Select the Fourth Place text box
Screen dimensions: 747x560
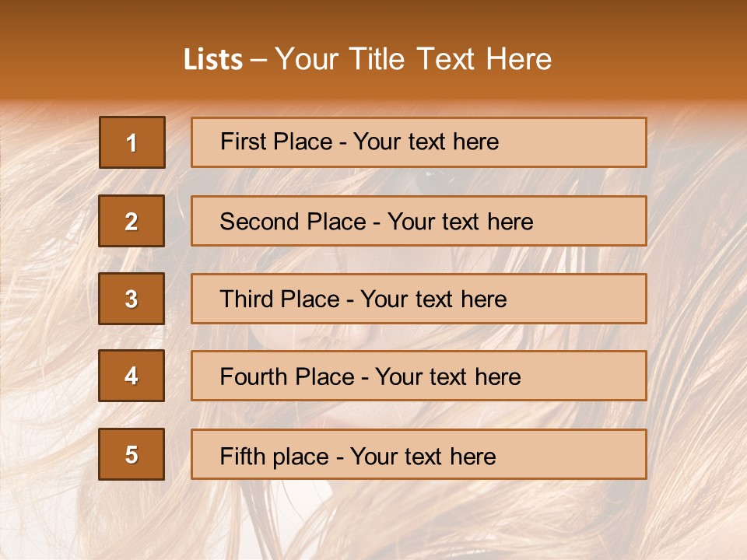[x=419, y=376]
